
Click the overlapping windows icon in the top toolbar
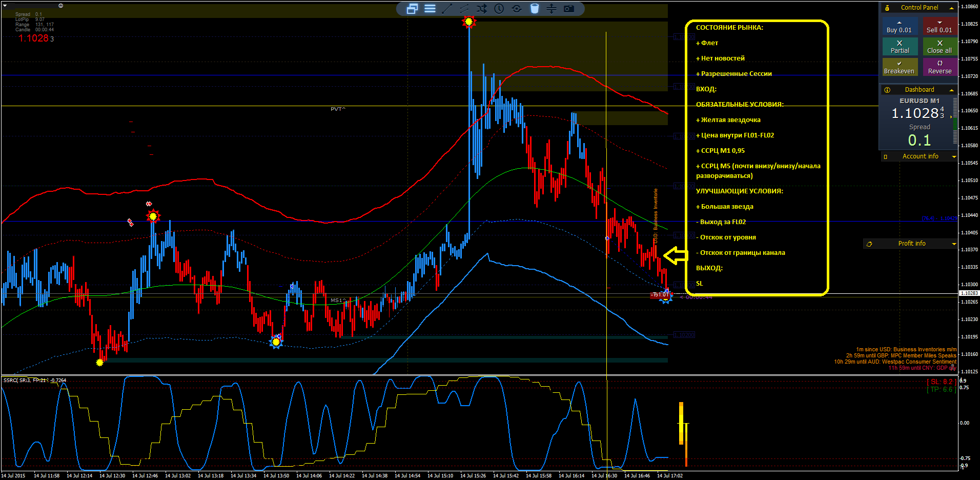[x=412, y=9]
